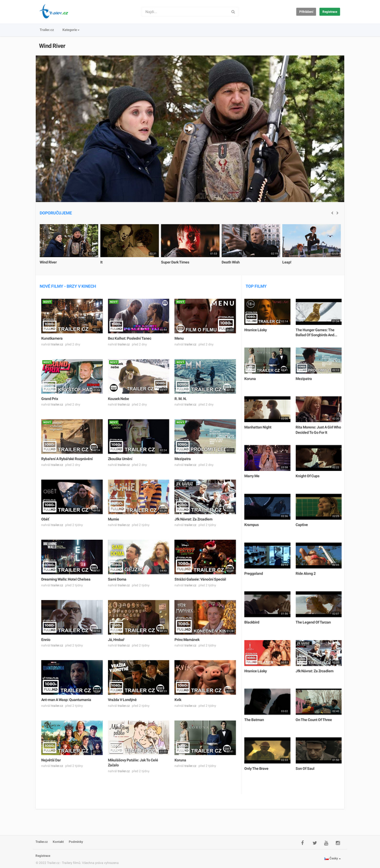Open Super Dark Times recommended thumbnail
380x868 pixels.
click(190, 240)
